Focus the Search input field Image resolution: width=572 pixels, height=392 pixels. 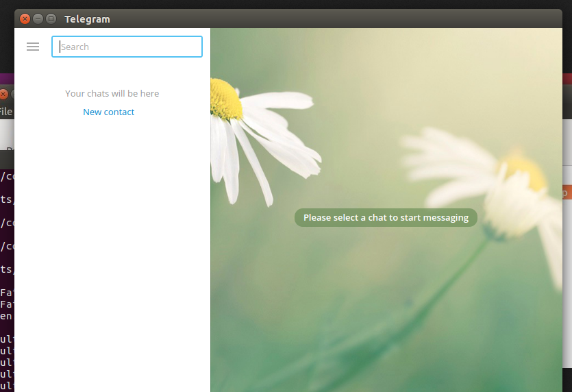127,47
